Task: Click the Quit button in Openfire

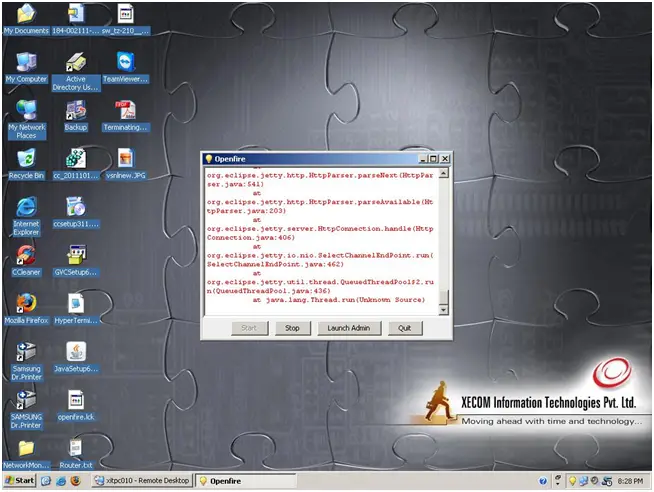Action: (405, 328)
